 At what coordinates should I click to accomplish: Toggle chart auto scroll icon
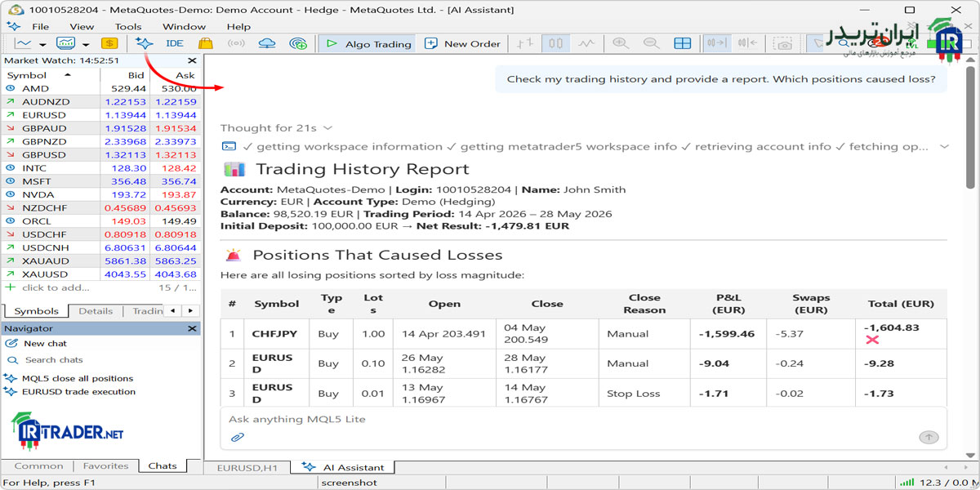click(x=717, y=43)
